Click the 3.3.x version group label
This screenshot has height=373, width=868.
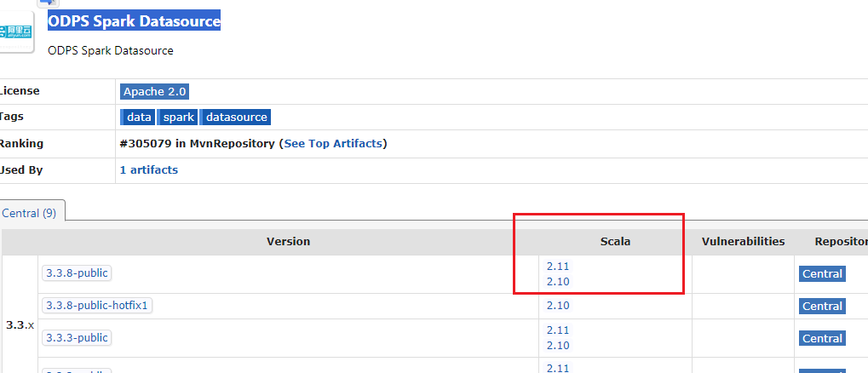[20, 325]
